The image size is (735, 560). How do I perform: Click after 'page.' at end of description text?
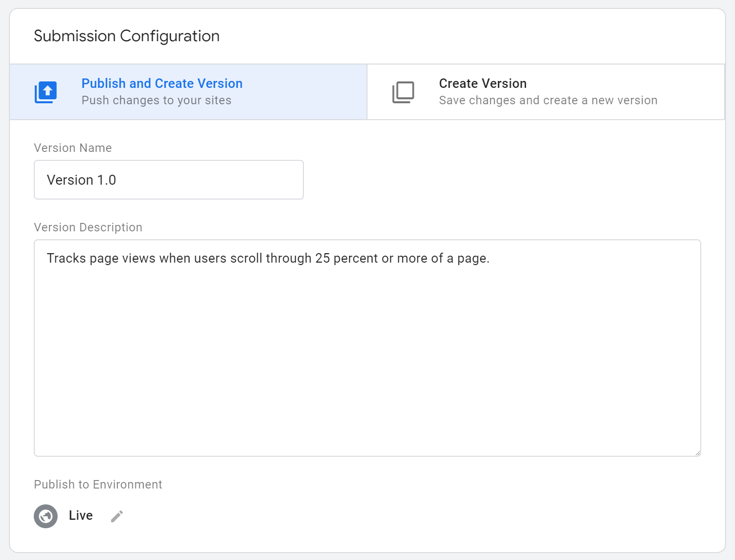(491, 258)
